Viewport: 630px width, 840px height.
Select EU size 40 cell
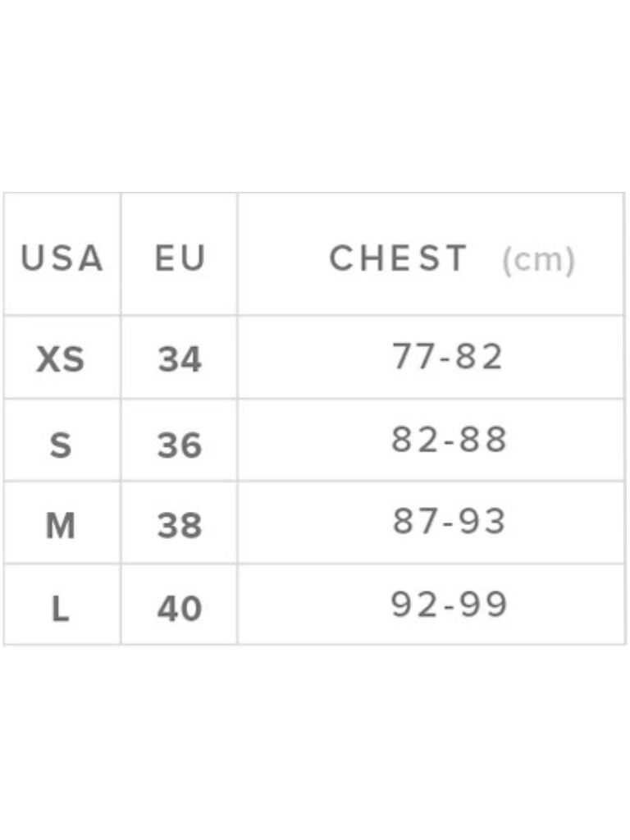point(180,609)
